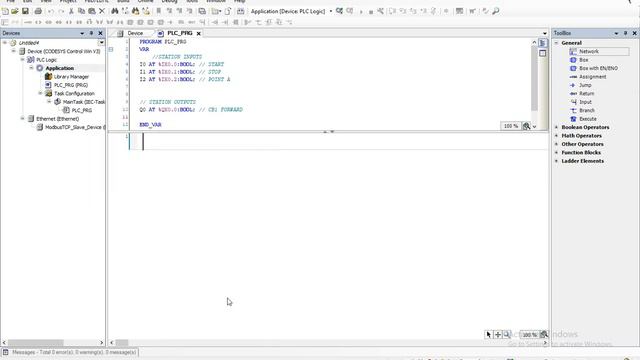The image size is (640, 360).
Task: Click the Start (play) toolbar icon
Action: pos(361,11)
